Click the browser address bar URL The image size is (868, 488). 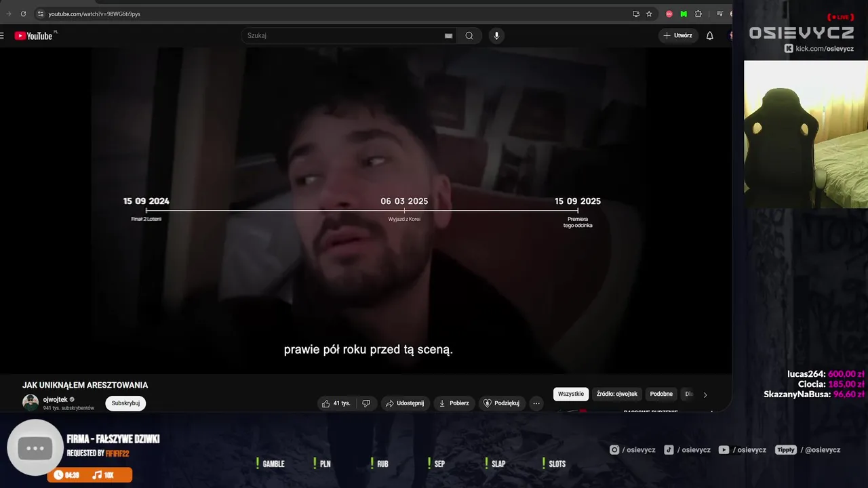pos(94,14)
